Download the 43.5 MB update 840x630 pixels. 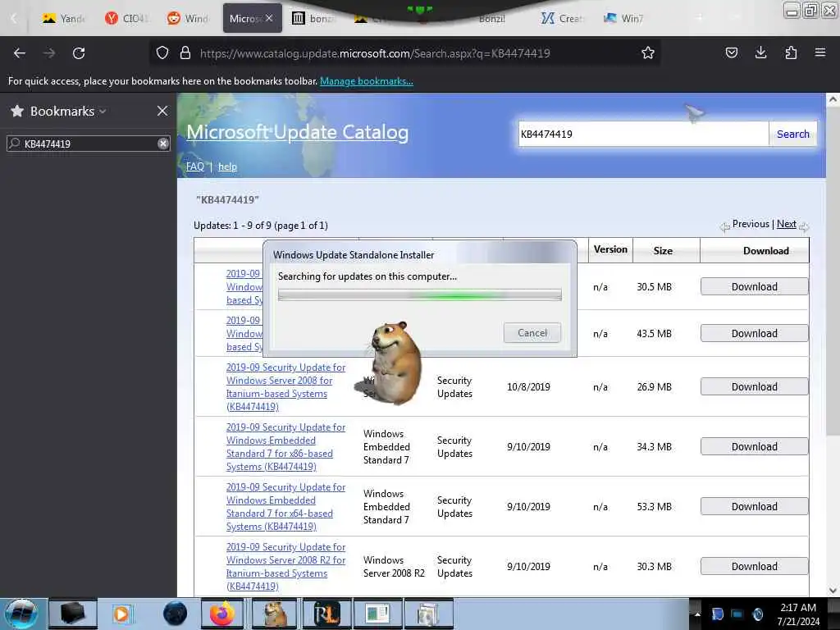[755, 333]
